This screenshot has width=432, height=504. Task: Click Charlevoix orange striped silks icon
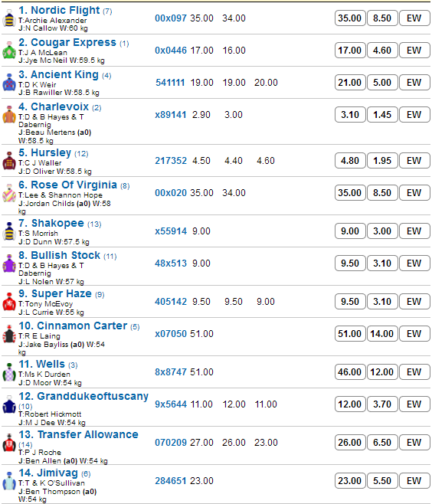[9, 115]
